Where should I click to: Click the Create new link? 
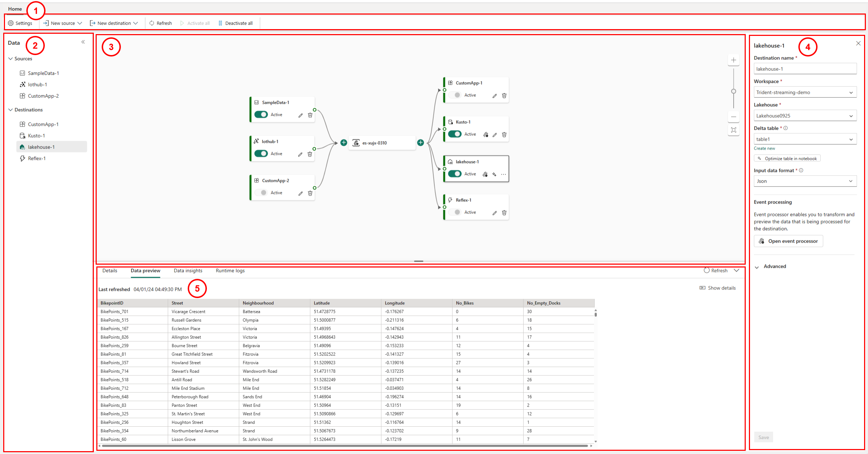coord(764,148)
